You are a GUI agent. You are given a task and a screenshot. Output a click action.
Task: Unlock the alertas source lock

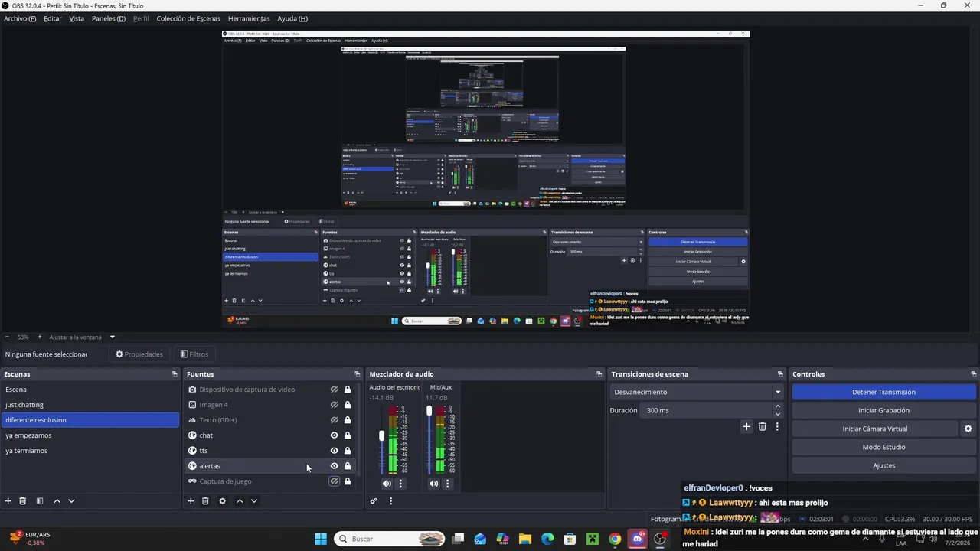pos(348,466)
